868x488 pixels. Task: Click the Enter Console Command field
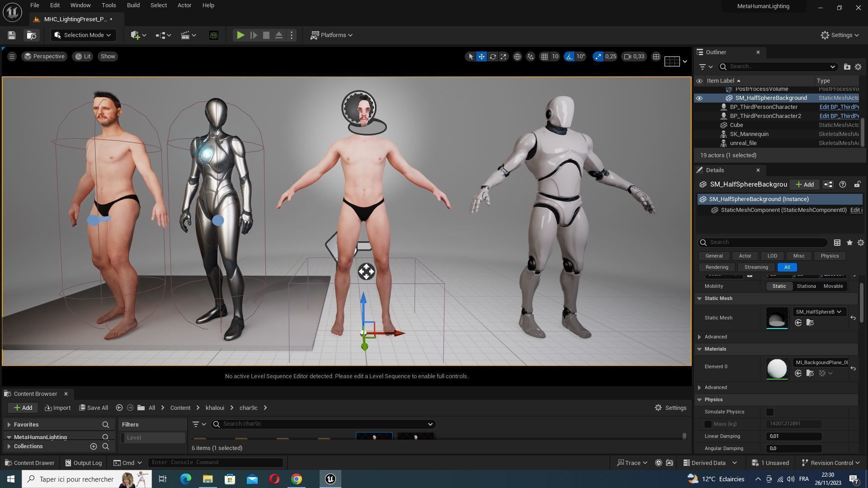215,462
